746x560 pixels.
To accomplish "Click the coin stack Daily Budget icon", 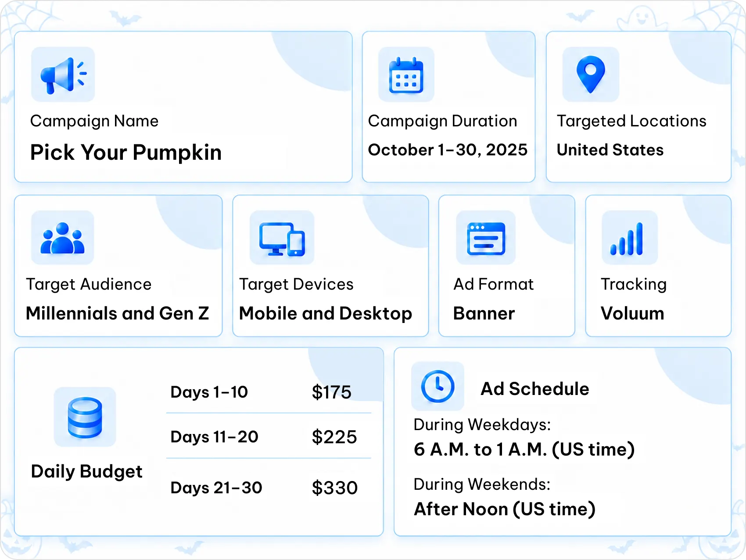I will 85,417.
